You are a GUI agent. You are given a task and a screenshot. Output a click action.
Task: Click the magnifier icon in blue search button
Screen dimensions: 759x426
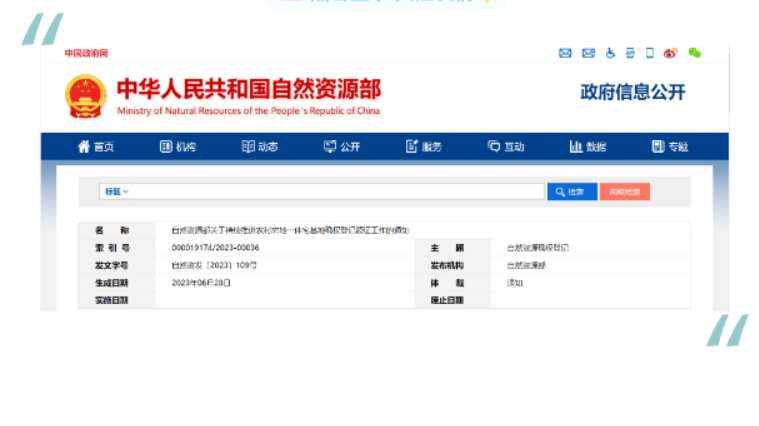coord(560,192)
